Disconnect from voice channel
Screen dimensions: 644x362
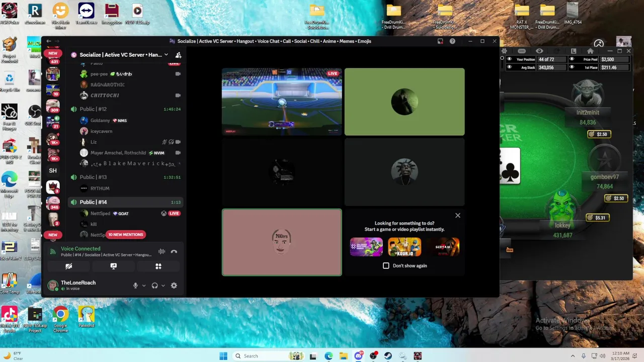[174, 251]
